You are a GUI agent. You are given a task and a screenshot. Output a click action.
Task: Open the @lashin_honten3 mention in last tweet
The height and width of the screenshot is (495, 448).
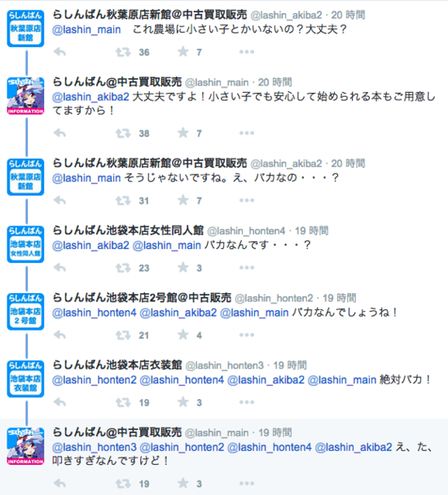point(94,447)
